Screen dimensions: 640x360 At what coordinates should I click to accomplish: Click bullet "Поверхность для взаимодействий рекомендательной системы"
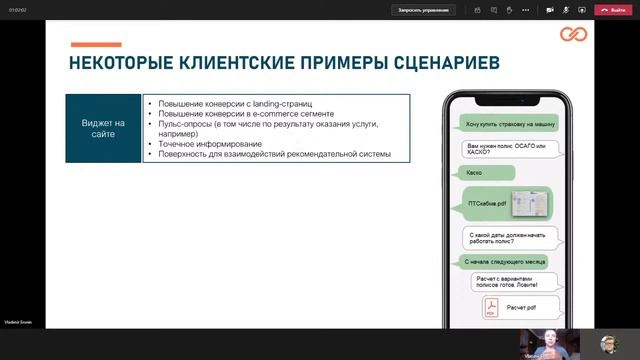coord(274,154)
